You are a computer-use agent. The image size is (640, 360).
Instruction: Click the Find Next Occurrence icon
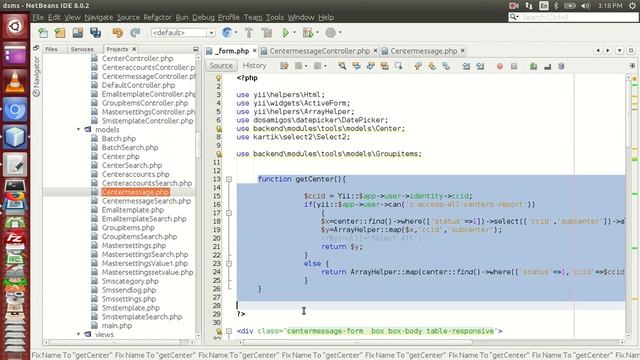371,66
